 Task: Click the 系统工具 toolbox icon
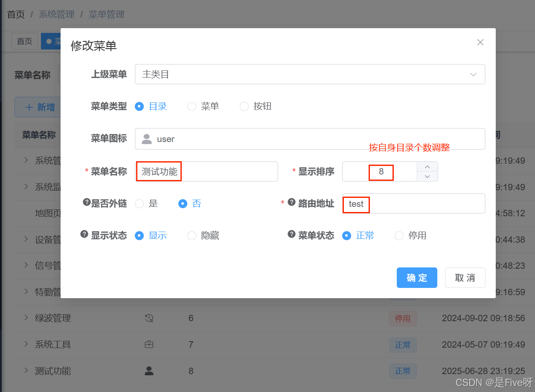pyautogui.click(x=149, y=344)
